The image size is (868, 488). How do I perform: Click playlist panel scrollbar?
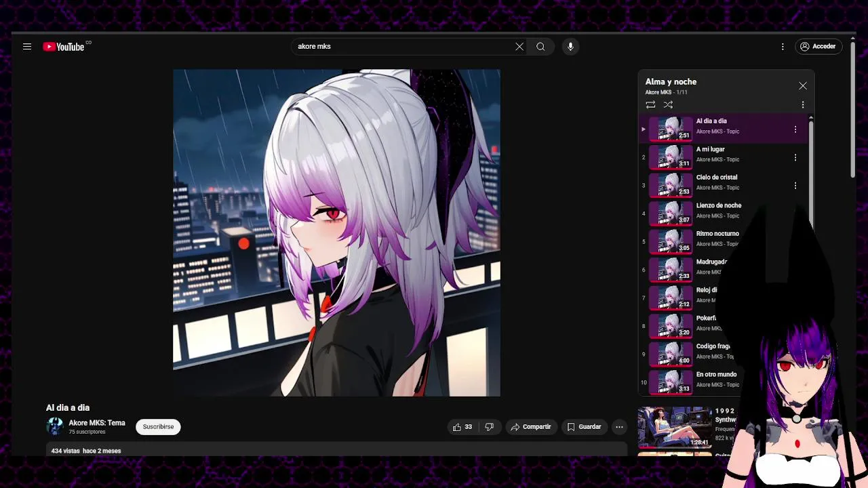810,173
